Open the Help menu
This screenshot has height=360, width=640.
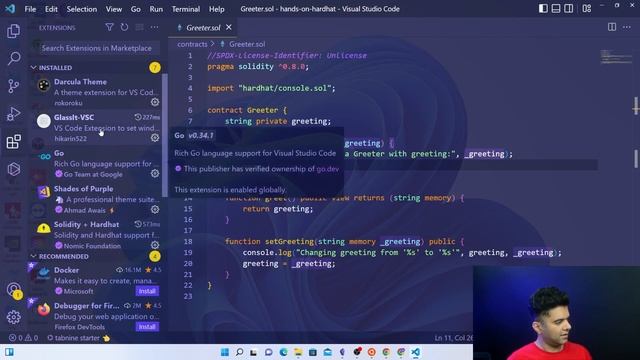(x=217, y=9)
